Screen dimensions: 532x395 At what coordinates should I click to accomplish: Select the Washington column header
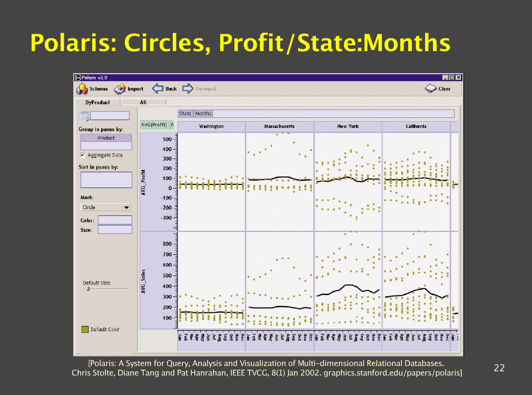(211, 126)
